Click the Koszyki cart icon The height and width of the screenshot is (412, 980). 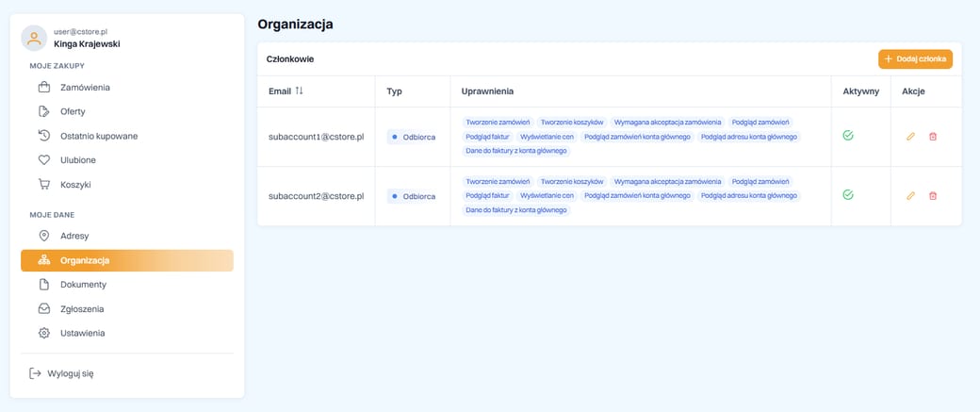(43, 185)
